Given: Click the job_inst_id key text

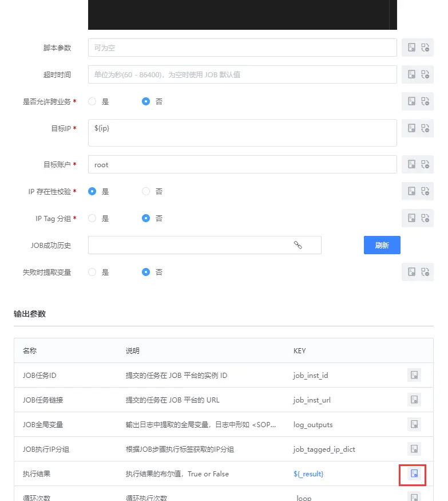Looking at the screenshot, I should click(311, 376).
